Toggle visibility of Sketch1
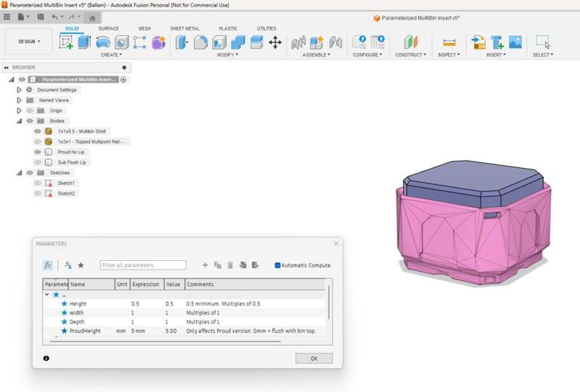The image size is (580, 392). pyautogui.click(x=38, y=183)
